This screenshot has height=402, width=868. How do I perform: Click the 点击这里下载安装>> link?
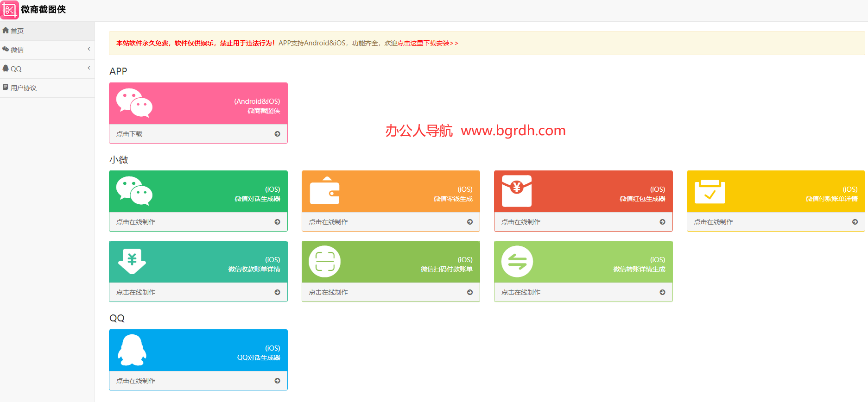[x=428, y=43]
